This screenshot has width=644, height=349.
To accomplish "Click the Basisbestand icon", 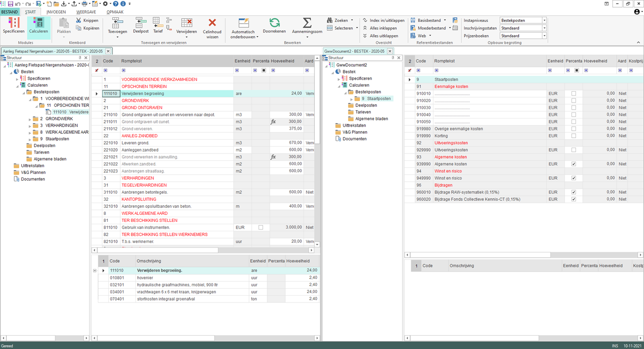I will (x=413, y=20).
